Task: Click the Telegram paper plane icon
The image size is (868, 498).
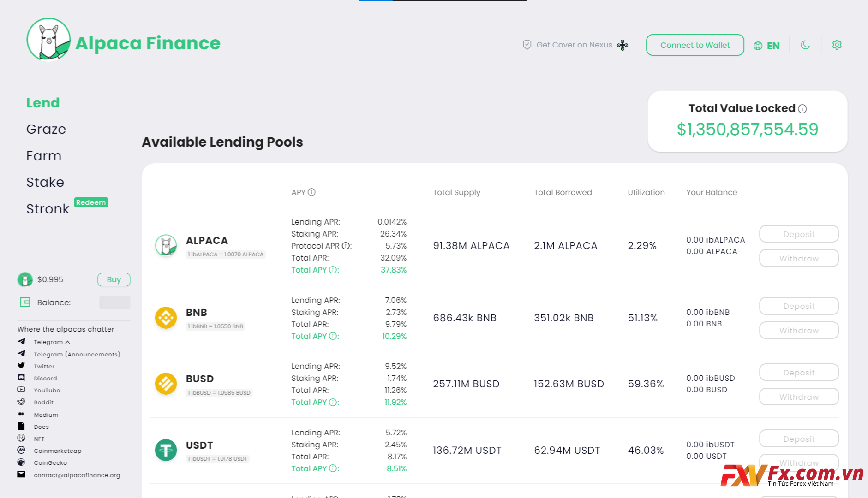Action: click(x=21, y=342)
